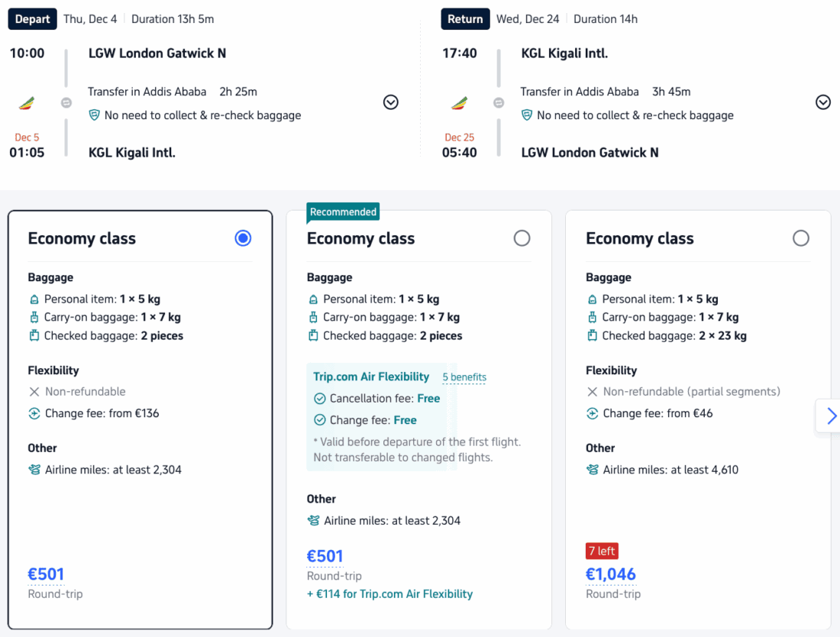The width and height of the screenshot is (840, 637).
Task: Click change fee icon beside €136
Action: (x=34, y=413)
